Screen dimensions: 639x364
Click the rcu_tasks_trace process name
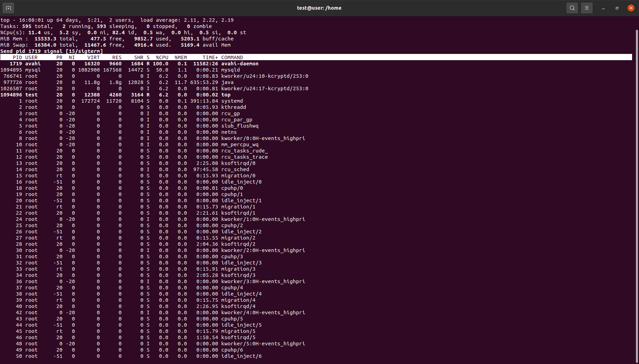tap(244, 157)
